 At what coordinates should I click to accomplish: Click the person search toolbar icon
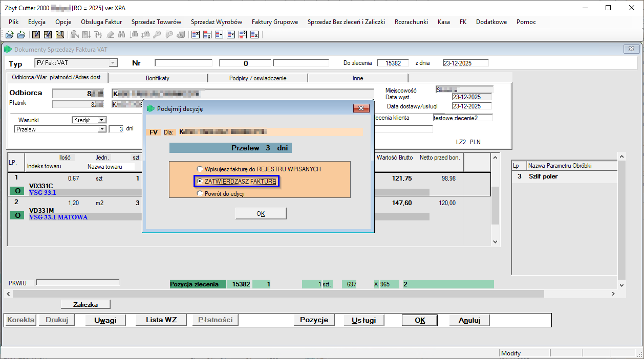(75, 35)
